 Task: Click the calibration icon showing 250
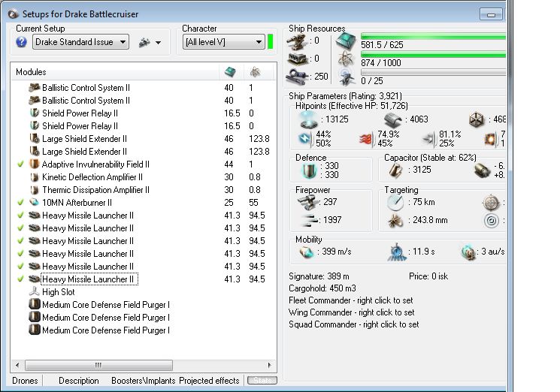(296, 77)
